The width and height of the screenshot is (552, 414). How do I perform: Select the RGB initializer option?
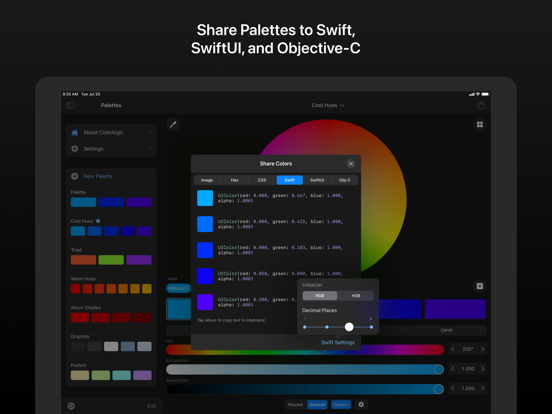coord(320,295)
